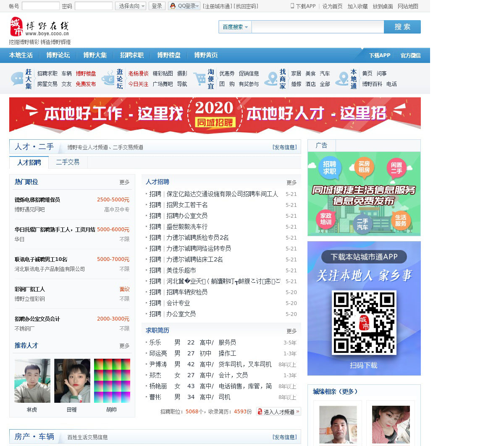This screenshot has height=446, width=504.
Task: Open the 选择去向 dropdown
Action: point(131,6)
